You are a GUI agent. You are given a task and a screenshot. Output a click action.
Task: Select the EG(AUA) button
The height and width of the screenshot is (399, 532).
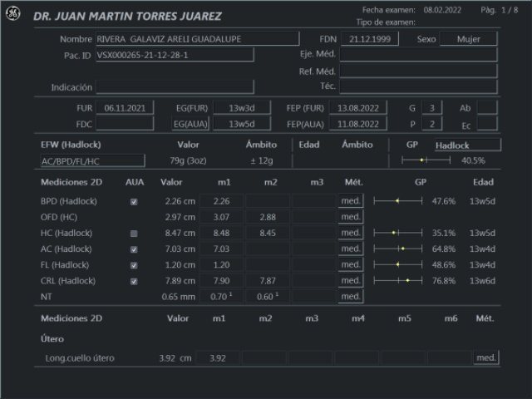pos(189,124)
